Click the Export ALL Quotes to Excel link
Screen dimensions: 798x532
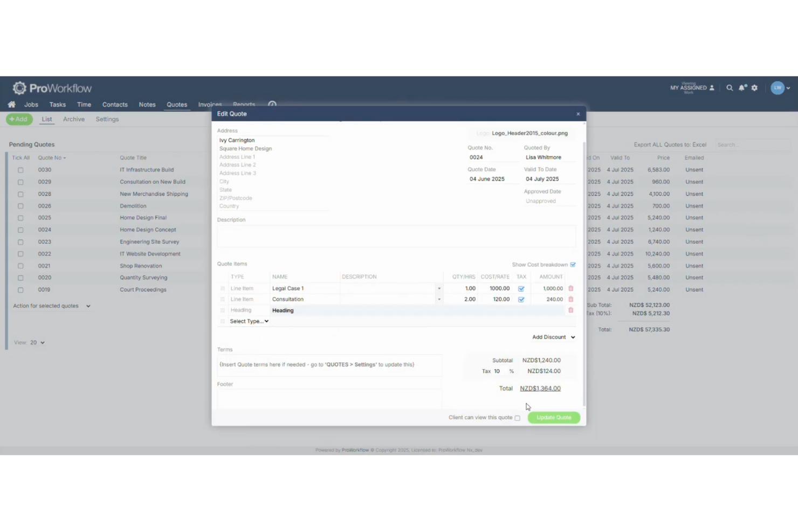tap(670, 144)
